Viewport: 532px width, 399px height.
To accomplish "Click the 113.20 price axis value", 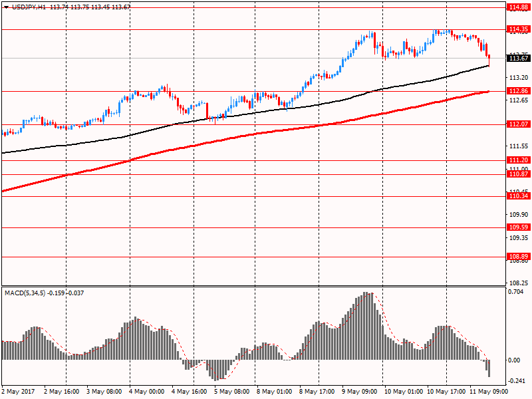I will [519, 78].
